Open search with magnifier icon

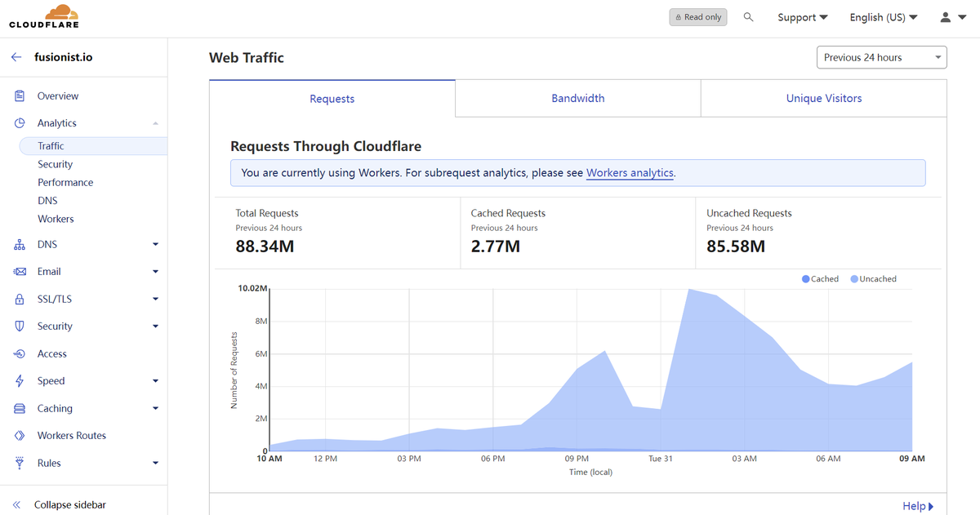pyautogui.click(x=748, y=17)
